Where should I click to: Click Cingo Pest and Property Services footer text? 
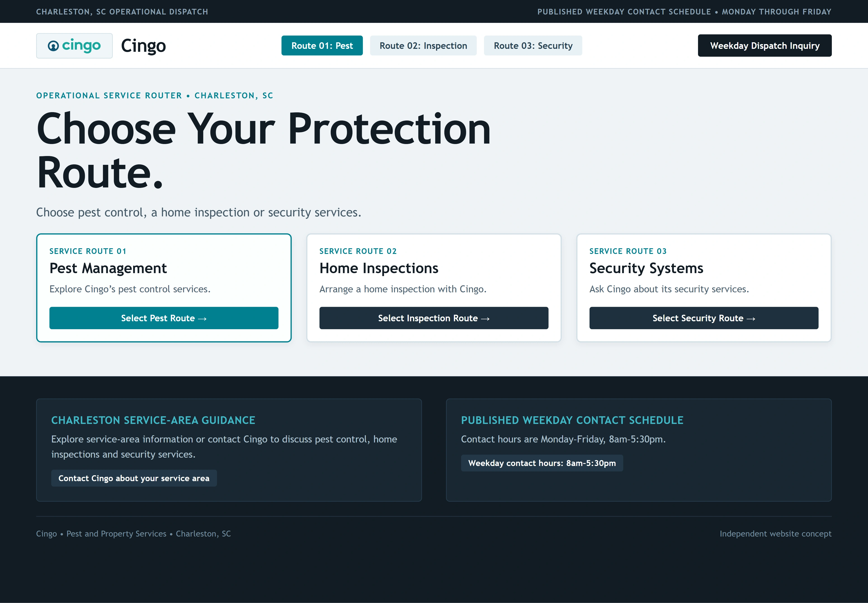pyautogui.click(x=133, y=534)
